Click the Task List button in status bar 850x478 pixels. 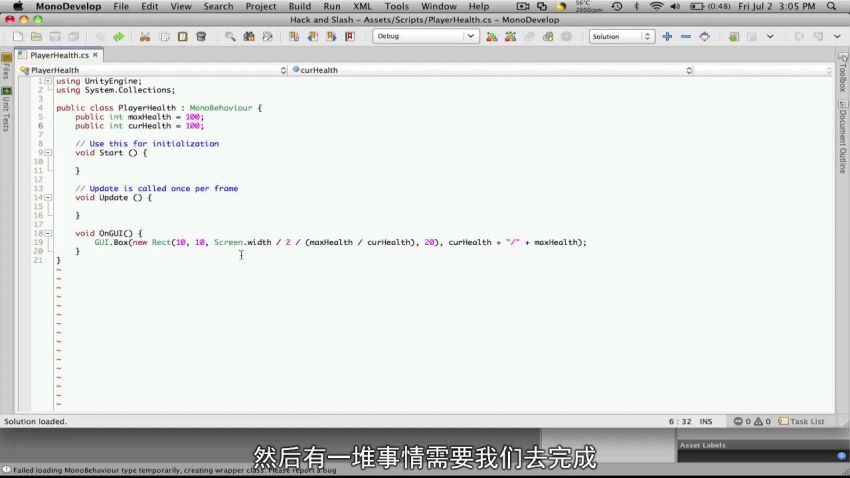tap(802, 422)
